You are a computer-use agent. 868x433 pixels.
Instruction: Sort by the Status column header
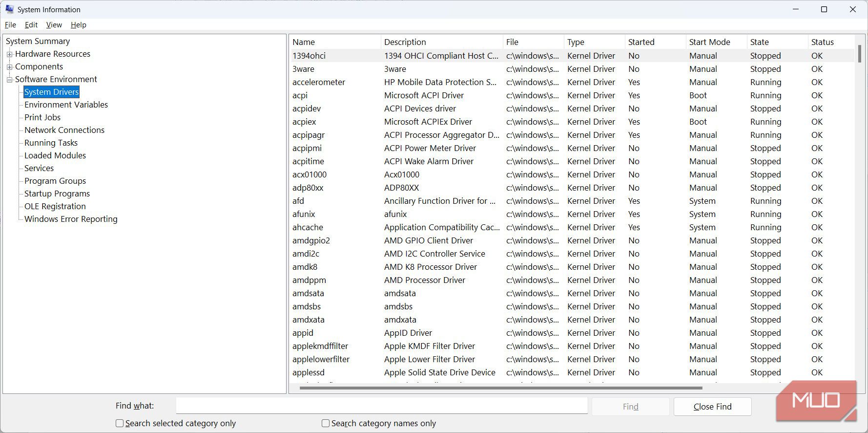coord(831,42)
